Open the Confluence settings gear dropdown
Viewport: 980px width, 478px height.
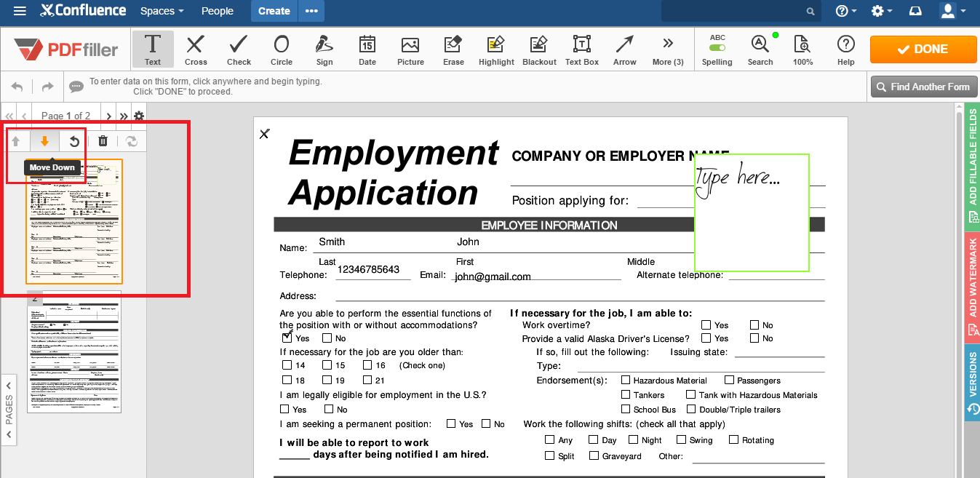[x=883, y=11]
